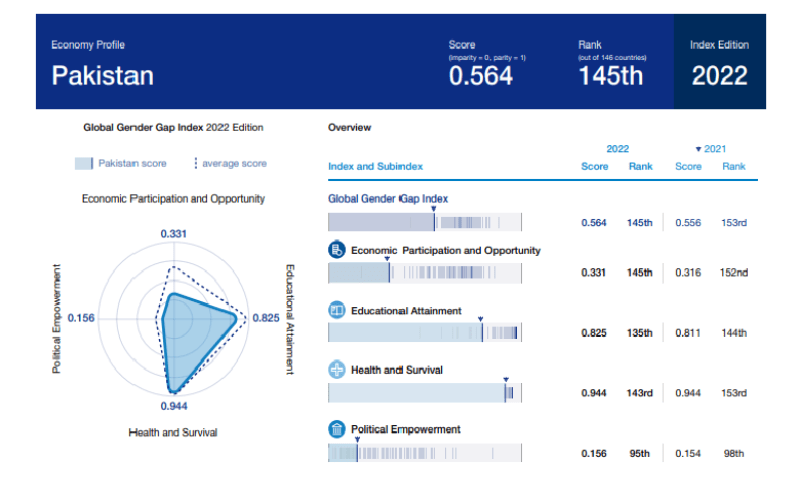This screenshot has width=800, height=480.
Task: Click the average score dotted legend marker
Action: (195, 163)
